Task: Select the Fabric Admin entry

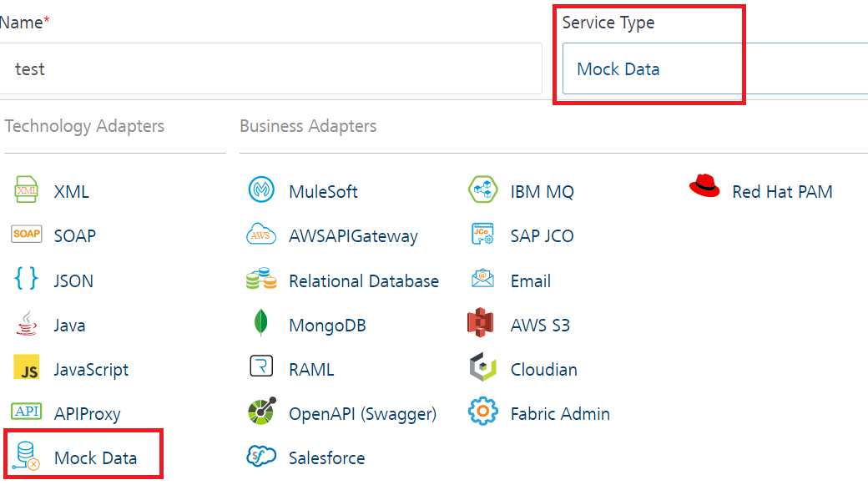Action: (560, 414)
